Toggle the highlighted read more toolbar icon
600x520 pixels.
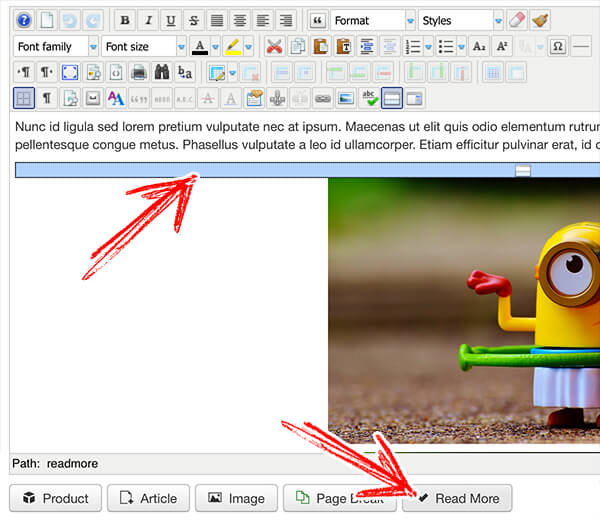coord(392,98)
